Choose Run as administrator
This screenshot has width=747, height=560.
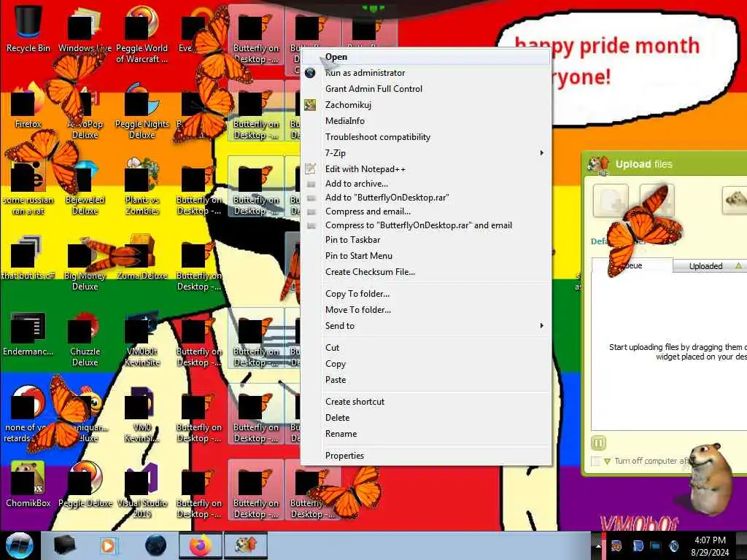click(x=426, y=73)
